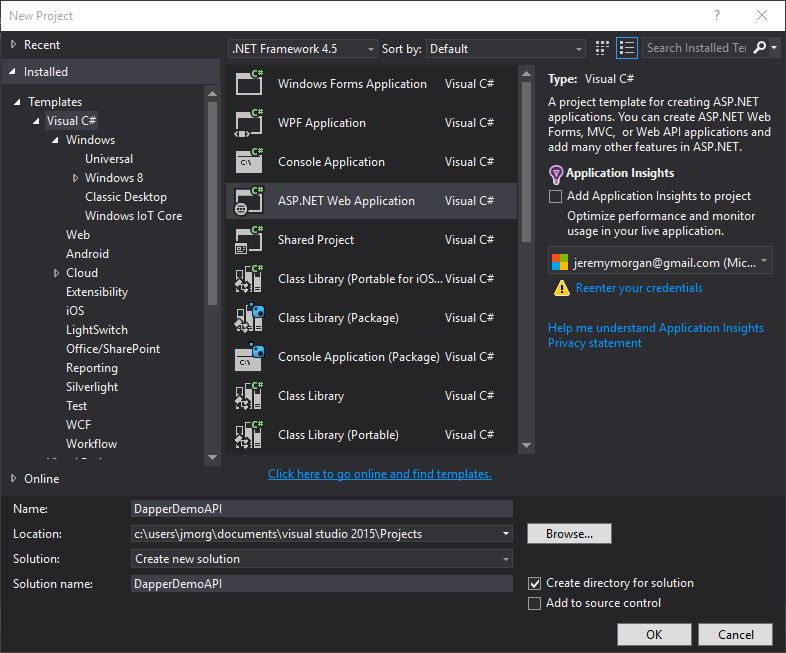The width and height of the screenshot is (786, 653).
Task: Click the Browse... button
Action: 569,534
